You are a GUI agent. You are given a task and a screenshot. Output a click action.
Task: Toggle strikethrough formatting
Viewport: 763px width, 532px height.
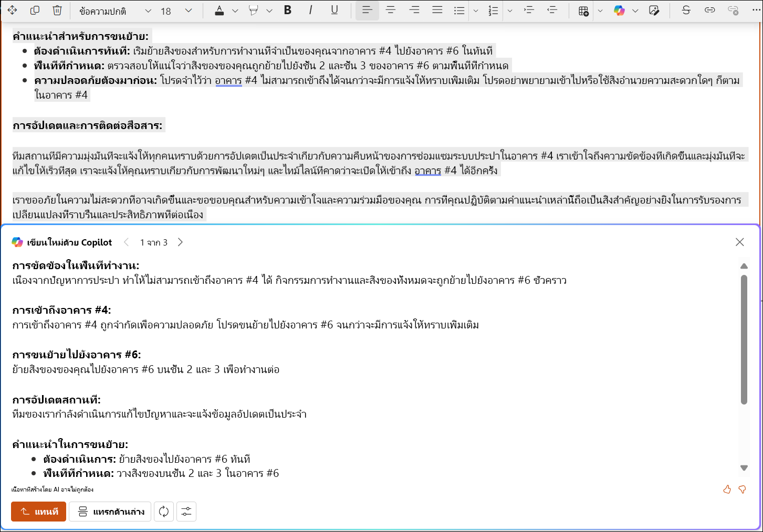(x=686, y=10)
